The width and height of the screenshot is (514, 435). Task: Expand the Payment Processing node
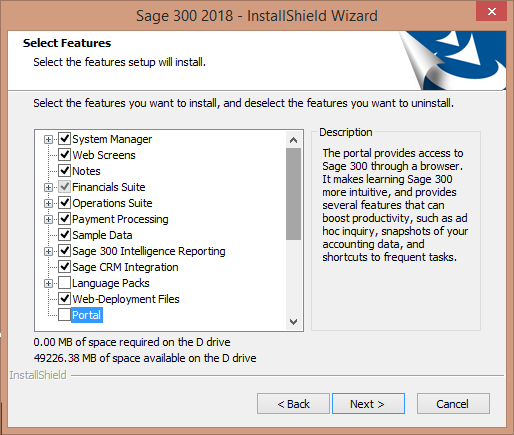click(x=48, y=219)
